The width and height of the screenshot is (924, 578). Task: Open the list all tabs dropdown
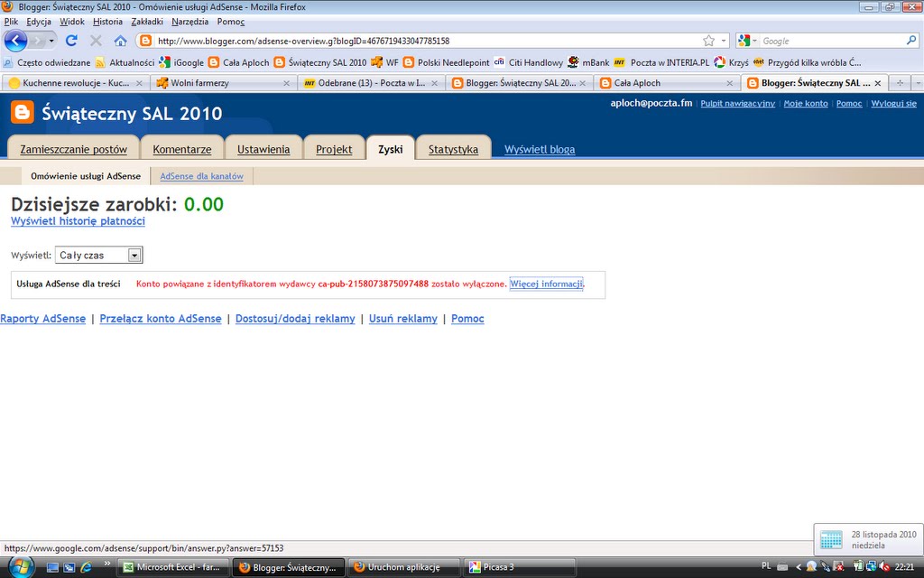pyautogui.click(x=918, y=83)
